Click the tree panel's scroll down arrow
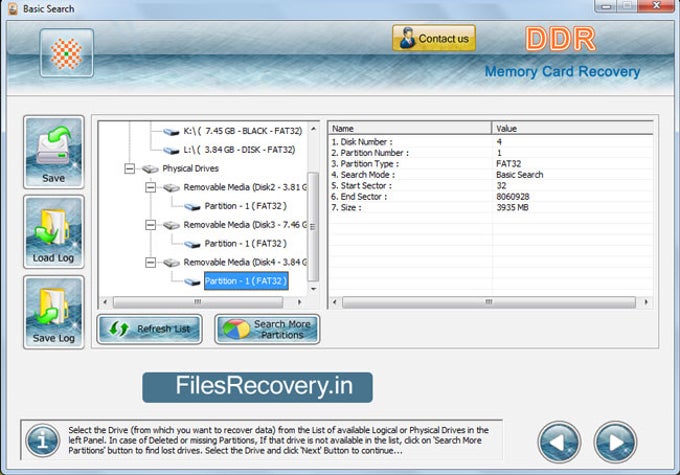This screenshot has width=680, height=475. pyautogui.click(x=313, y=288)
